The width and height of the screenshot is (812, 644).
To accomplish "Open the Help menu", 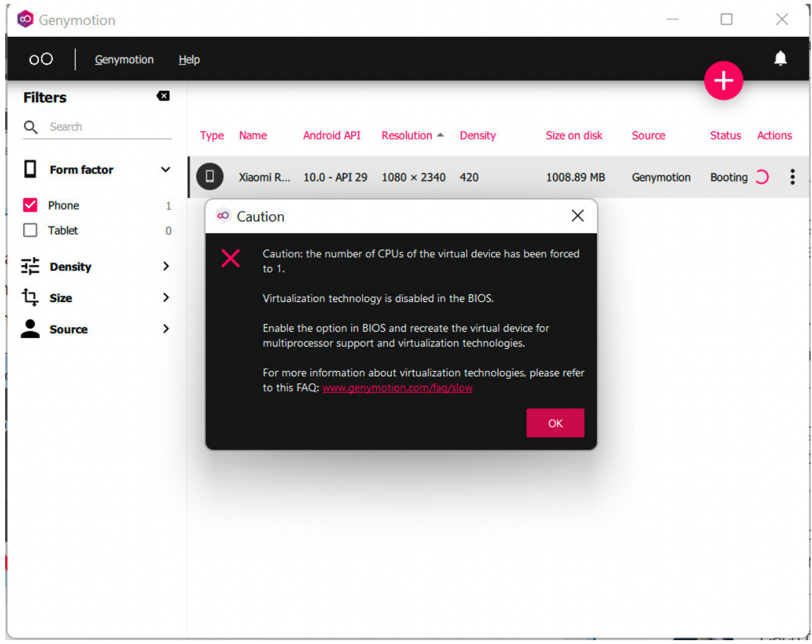I will [189, 59].
